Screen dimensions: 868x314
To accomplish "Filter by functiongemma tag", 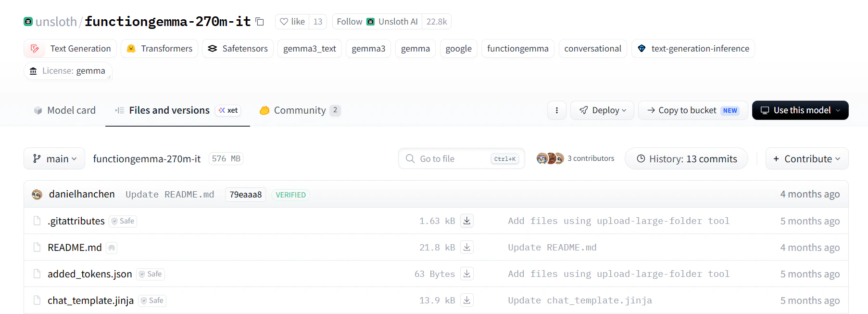I will 518,49.
